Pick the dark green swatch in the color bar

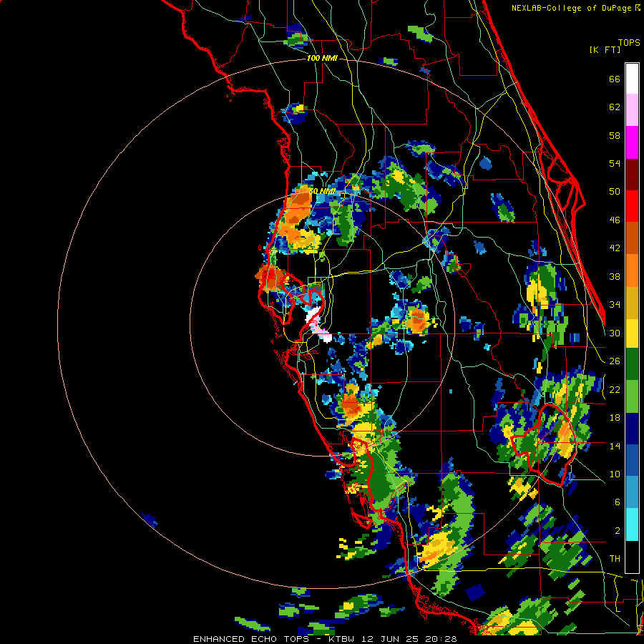[x=632, y=364]
